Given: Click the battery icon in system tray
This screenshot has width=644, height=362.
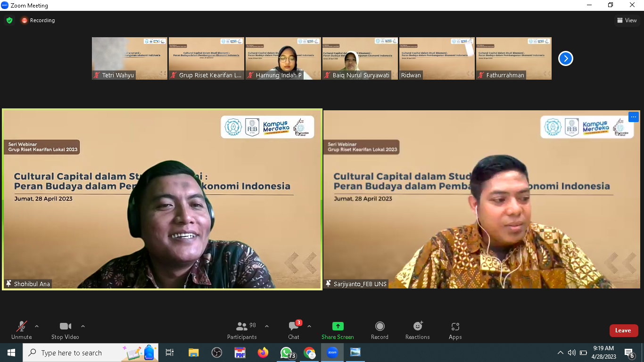Looking at the screenshot, I should (583, 353).
